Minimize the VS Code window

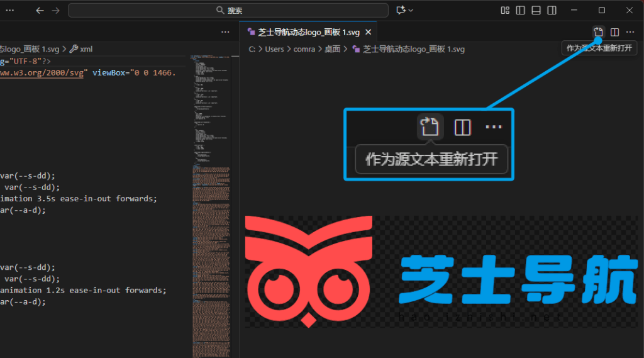point(574,10)
